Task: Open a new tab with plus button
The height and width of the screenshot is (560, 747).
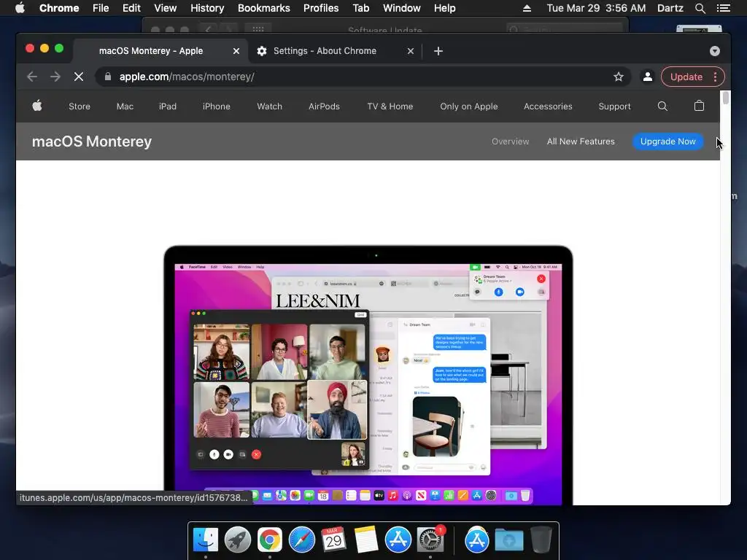Action: pos(438,51)
